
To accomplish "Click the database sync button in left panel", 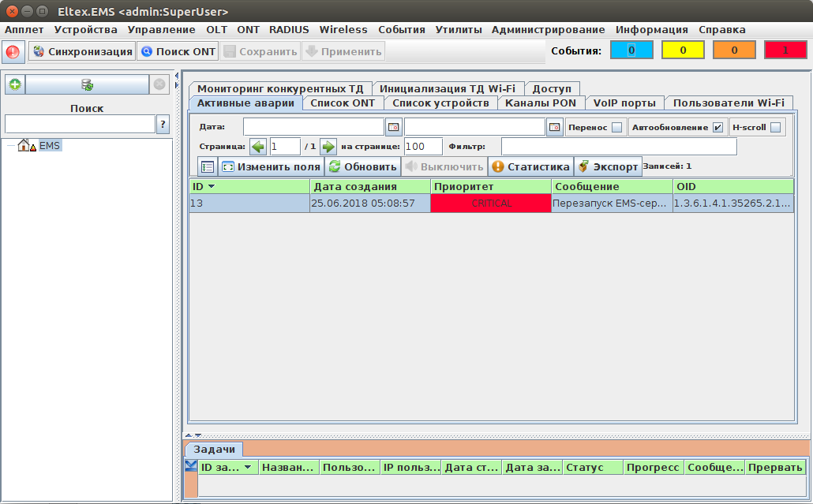I will [x=87, y=84].
